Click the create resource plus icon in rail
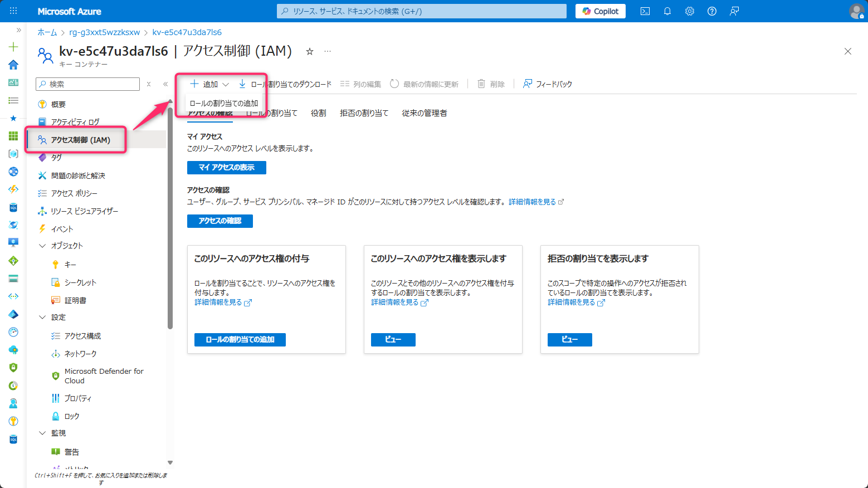 point(13,47)
